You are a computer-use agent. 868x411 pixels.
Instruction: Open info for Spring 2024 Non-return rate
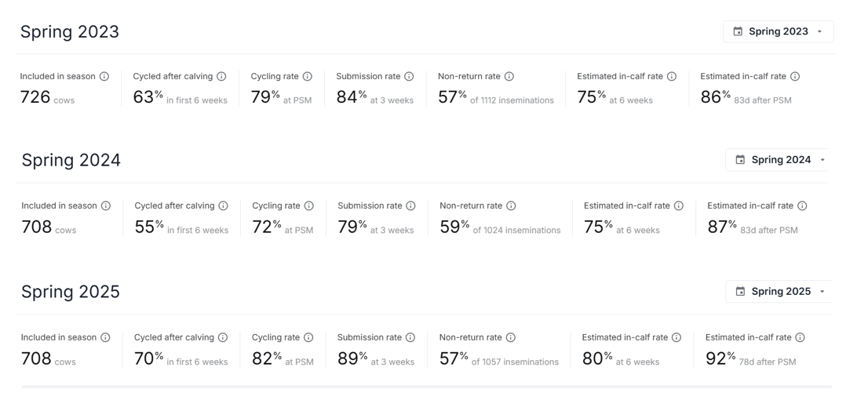pyautogui.click(x=511, y=206)
